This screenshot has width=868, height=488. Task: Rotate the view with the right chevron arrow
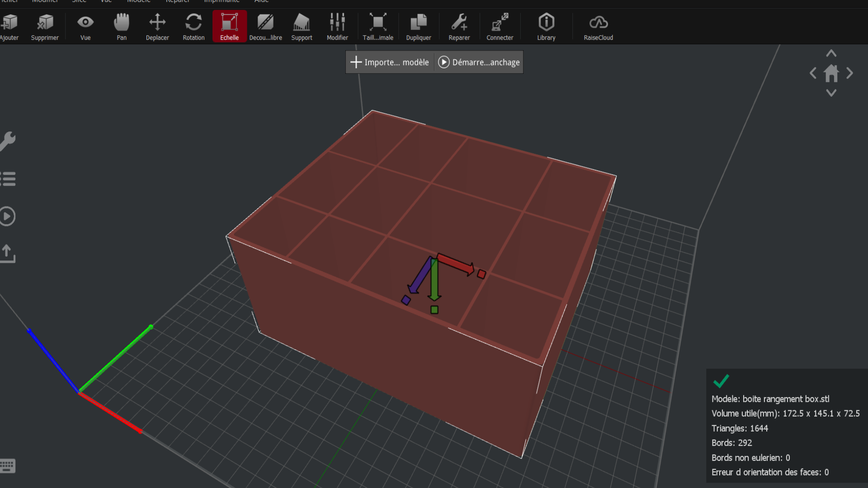tap(850, 73)
